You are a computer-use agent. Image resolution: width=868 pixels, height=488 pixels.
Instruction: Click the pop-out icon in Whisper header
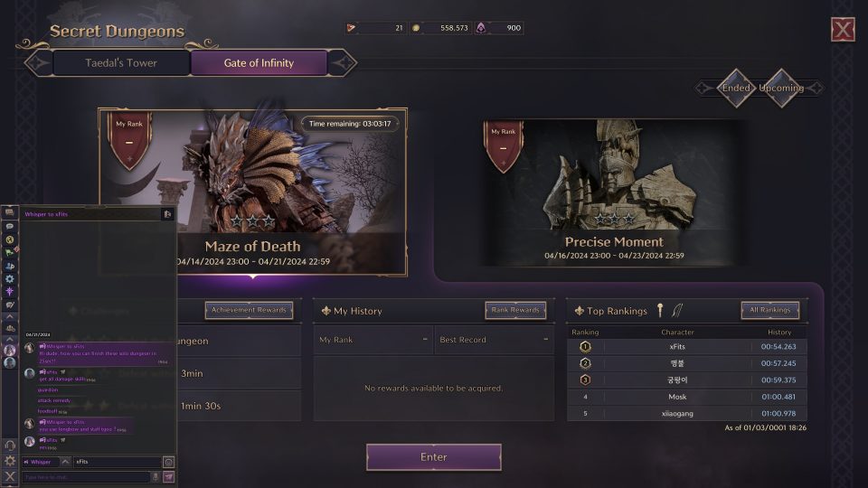168,214
